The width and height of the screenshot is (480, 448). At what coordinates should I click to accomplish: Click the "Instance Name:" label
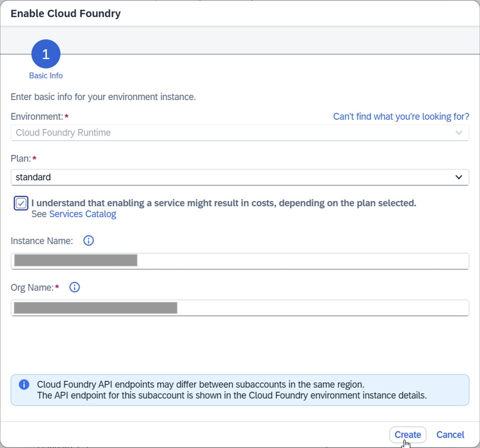coord(42,241)
